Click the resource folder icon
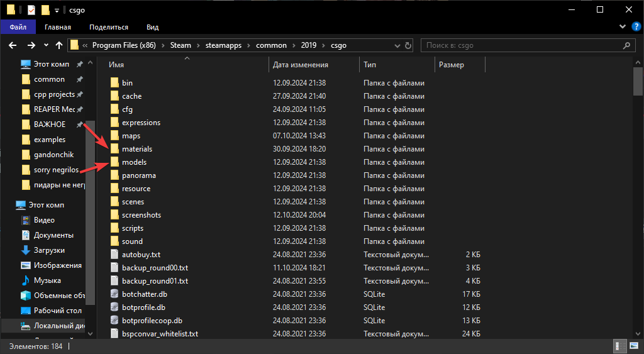The height and width of the screenshot is (354, 644). coord(114,189)
